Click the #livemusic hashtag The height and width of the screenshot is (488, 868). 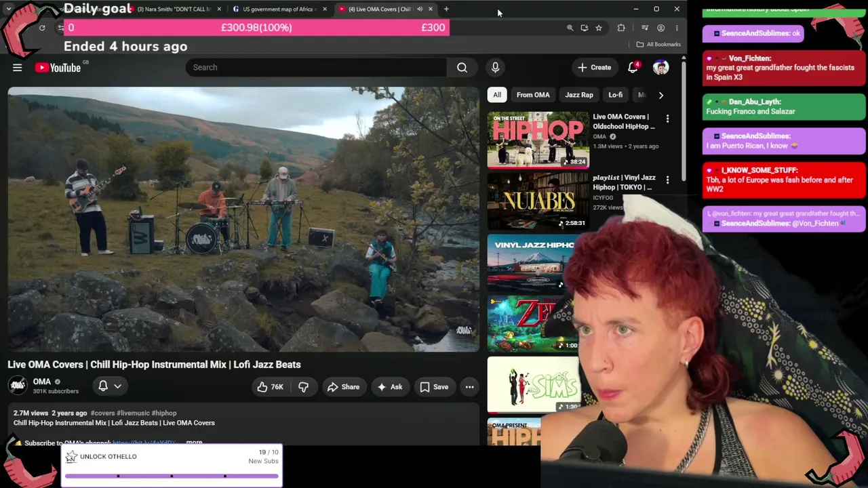coord(133,413)
